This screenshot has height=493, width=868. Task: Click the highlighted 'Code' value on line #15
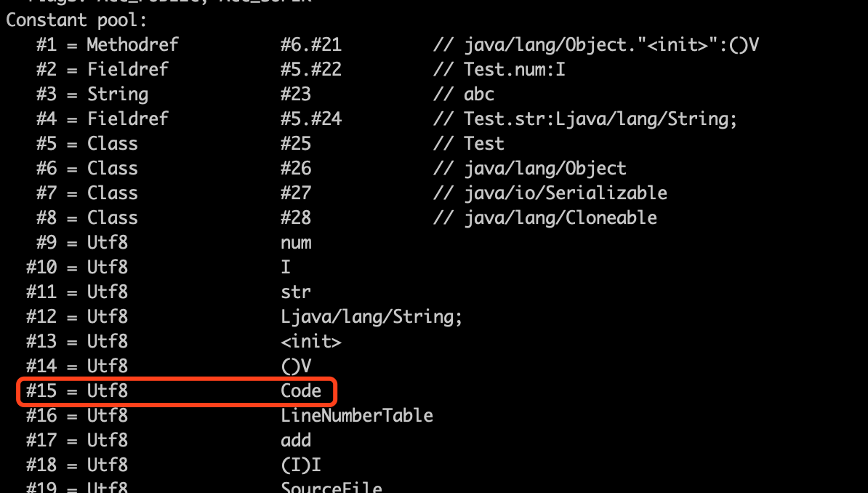(301, 390)
